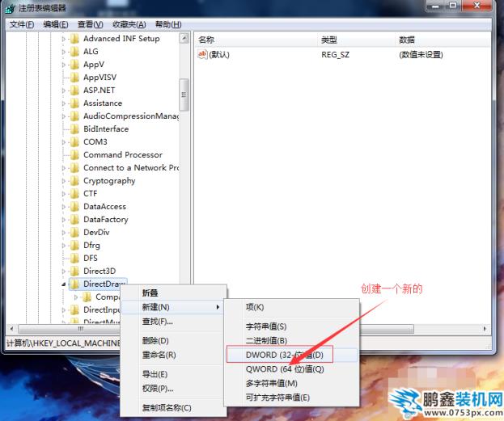The height and width of the screenshot is (421, 504).
Task: Select 二进制值(B) in the New submenu
Action: click(291, 341)
